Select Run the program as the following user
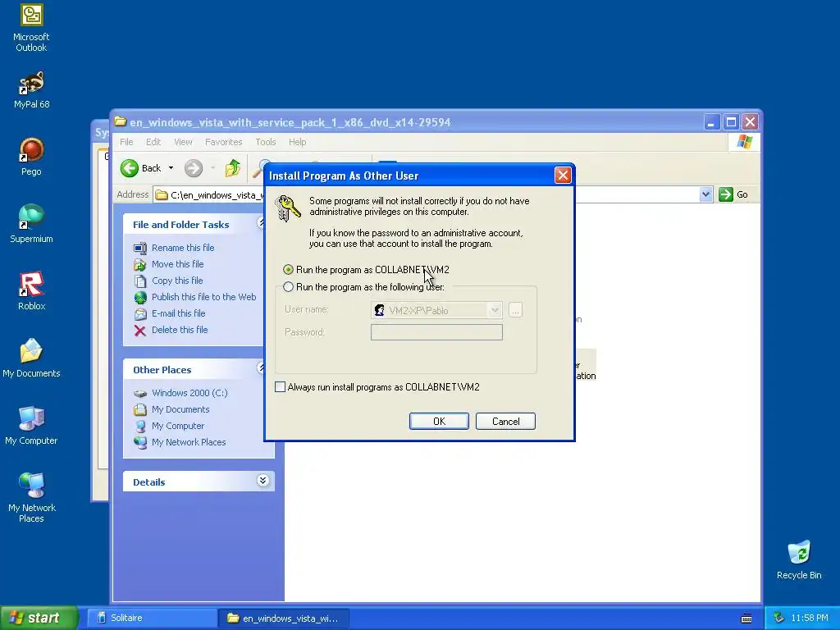Viewport: 840px width, 630px height. [288, 286]
